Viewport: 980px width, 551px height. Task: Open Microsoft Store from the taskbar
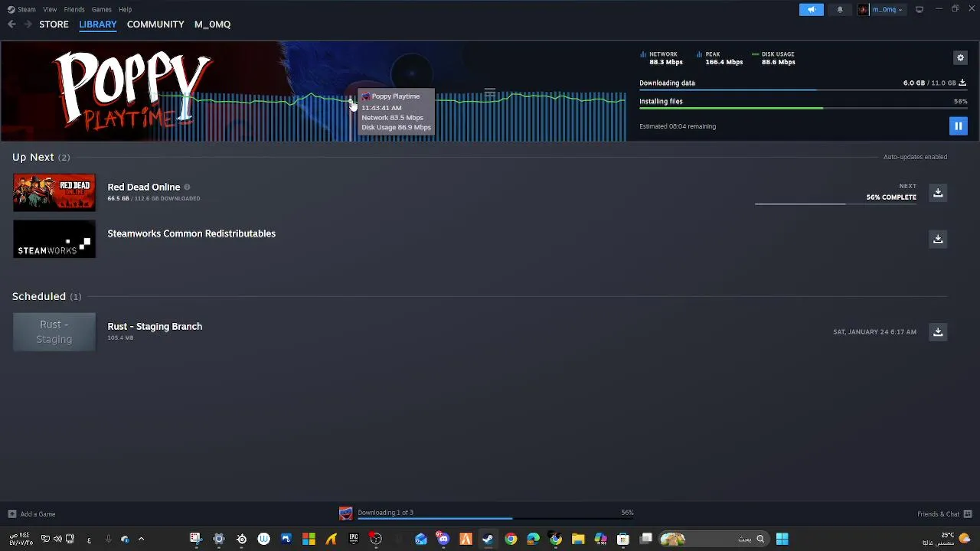coord(623,539)
